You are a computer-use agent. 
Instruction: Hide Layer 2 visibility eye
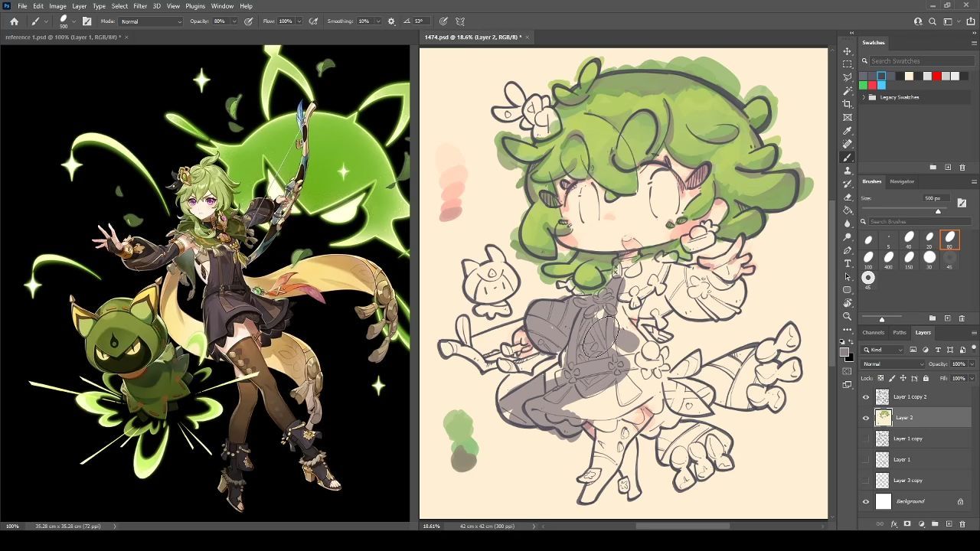pos(866,418)
